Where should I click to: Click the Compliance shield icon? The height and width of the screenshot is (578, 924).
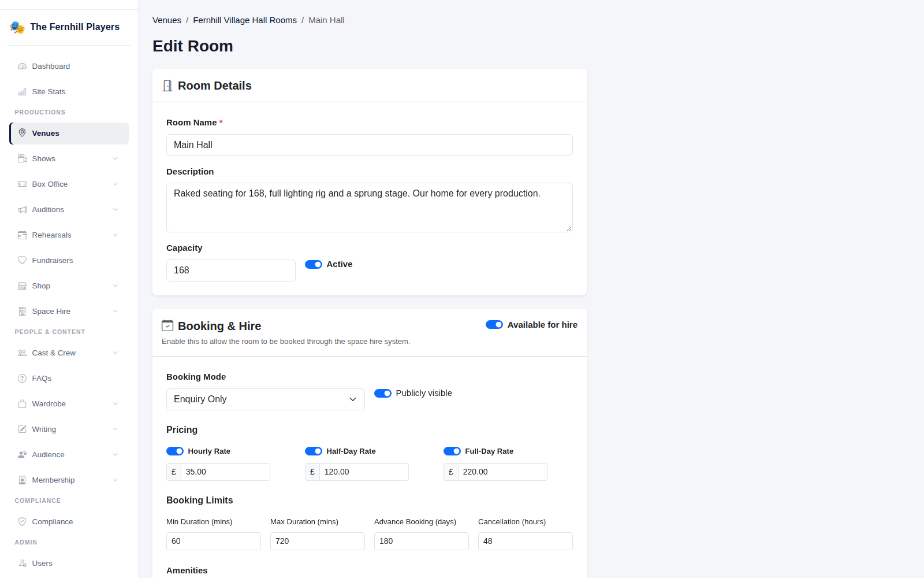(x=22, y=521)
